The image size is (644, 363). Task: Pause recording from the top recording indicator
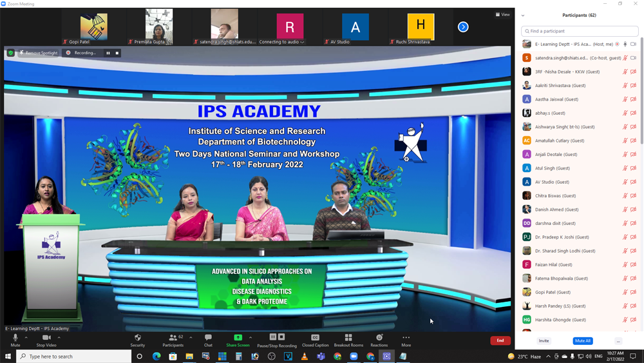coord(108,53)
